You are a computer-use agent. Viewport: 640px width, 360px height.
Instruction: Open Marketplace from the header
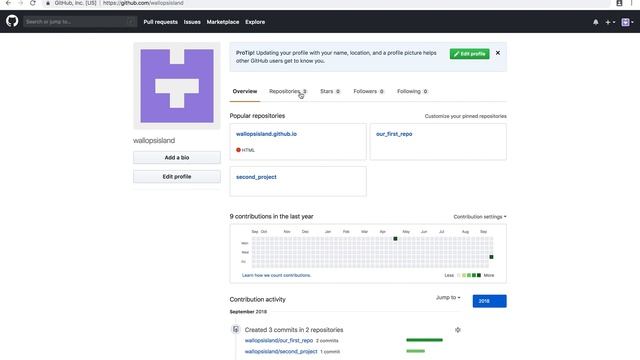tap(222, 22)
